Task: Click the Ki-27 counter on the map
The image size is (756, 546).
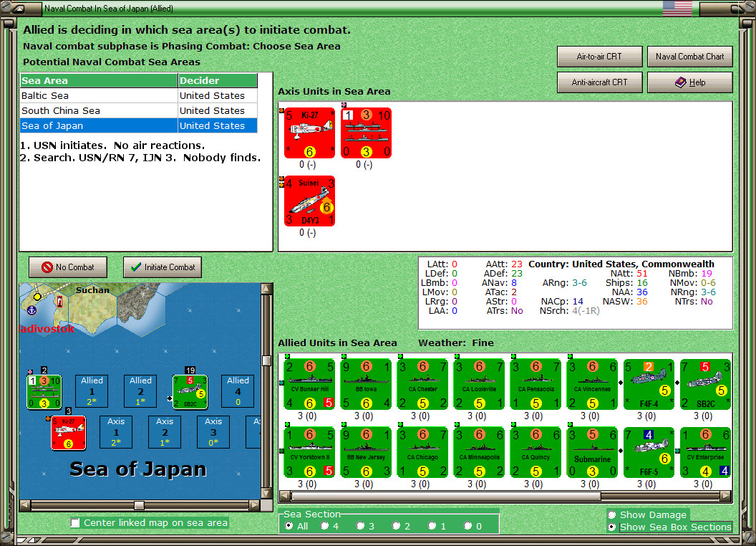Action: pyautogui.click(x=69, y=433)
